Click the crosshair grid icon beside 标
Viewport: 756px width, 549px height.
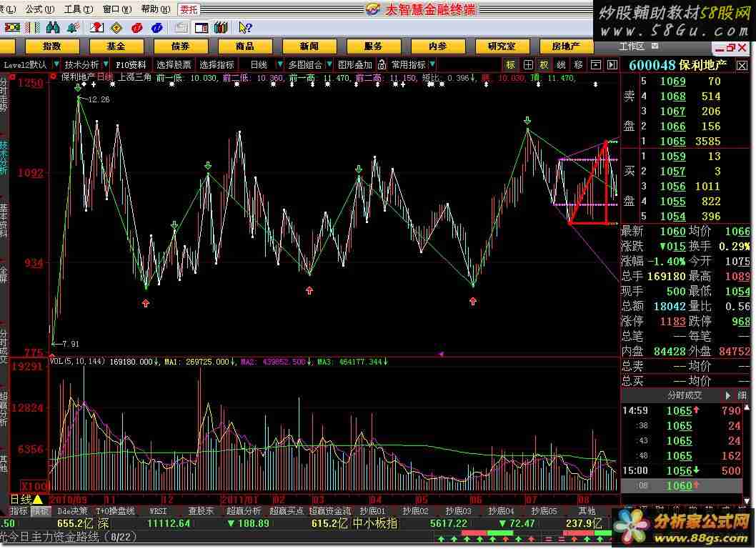tap(527, 64)
